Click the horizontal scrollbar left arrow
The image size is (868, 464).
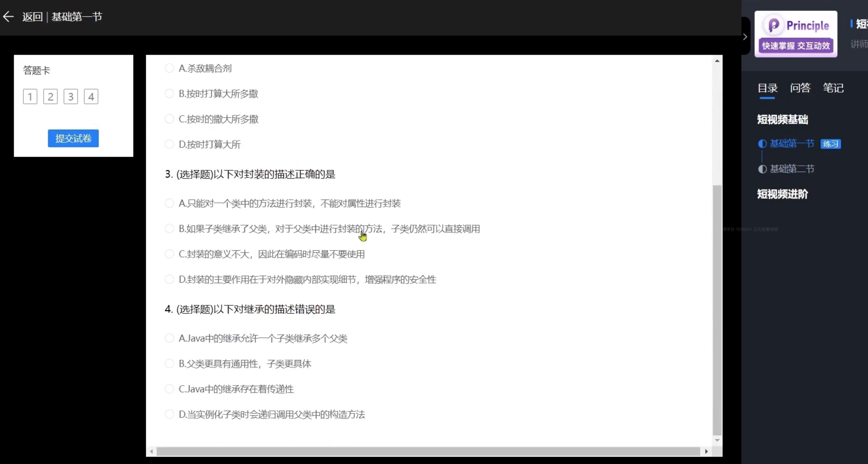point(151,452)
